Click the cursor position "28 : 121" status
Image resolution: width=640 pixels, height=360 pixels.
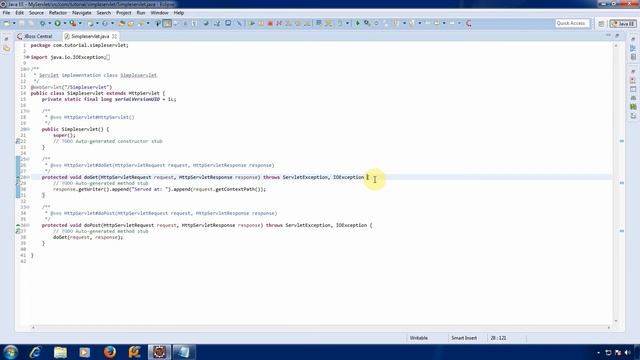(x=498, y=338)
